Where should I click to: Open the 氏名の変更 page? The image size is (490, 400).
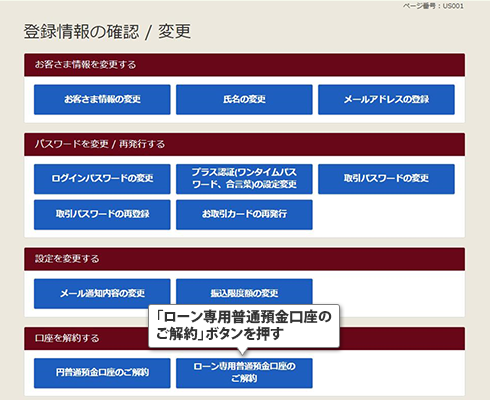coord(244,99)
